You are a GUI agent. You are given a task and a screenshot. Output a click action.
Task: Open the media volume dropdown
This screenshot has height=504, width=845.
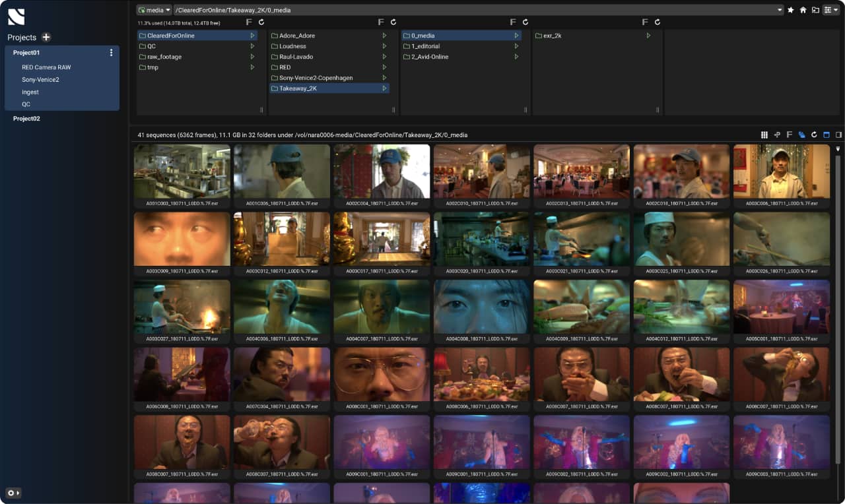[x=154, y=10]
